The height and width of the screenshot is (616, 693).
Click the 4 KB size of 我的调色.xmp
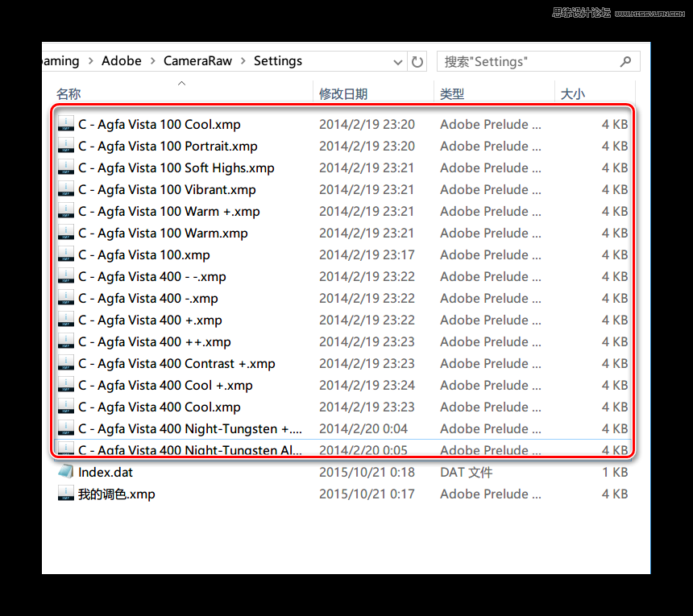click(615, 494)
